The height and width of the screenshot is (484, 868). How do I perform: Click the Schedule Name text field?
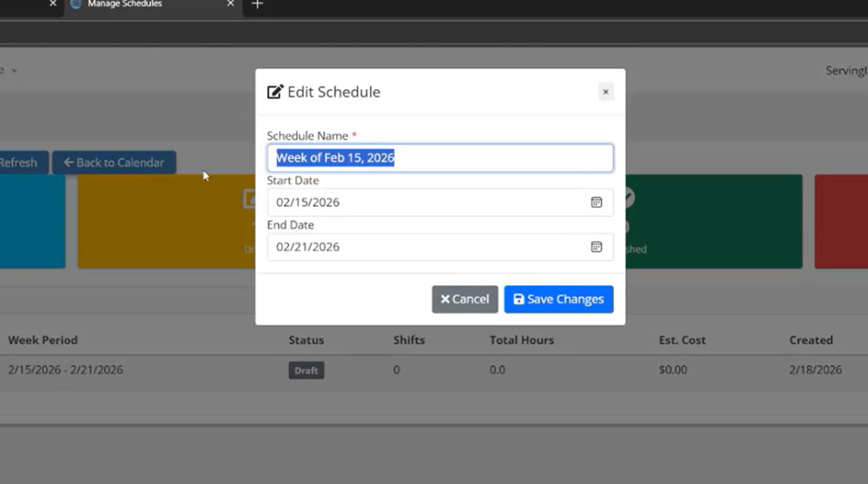[440, 158]
